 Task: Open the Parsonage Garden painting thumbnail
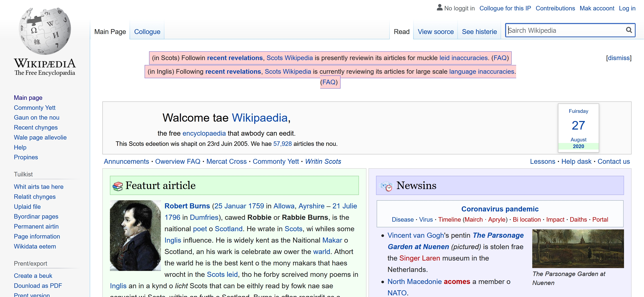pyautogui.click(x=578, y=249)
